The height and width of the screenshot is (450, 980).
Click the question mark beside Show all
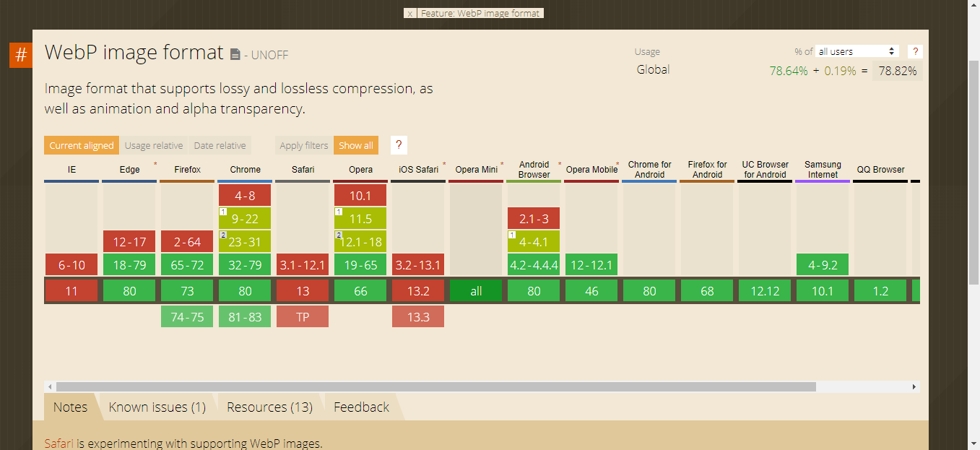(x=399, y=145)
